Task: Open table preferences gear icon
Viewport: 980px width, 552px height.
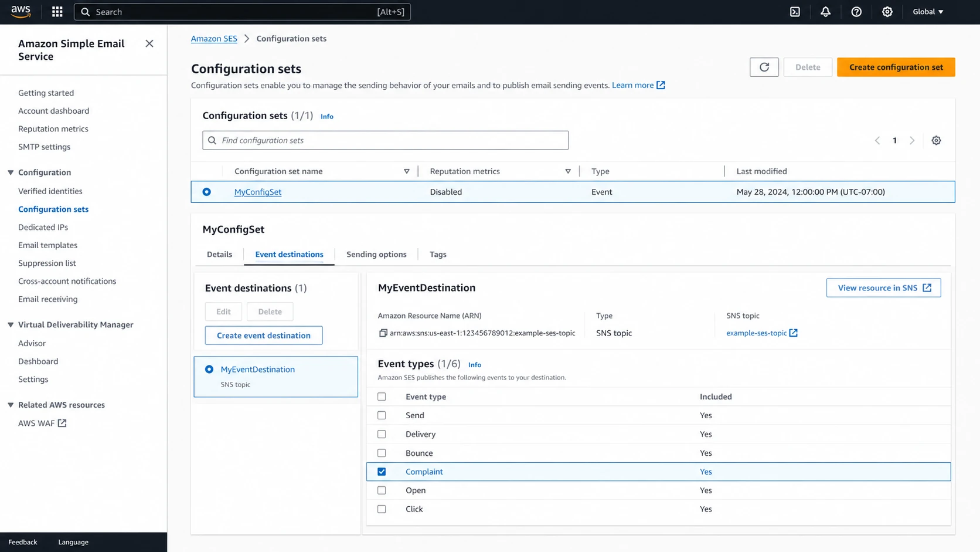Action: pyautogui.click(x=936, y=140)
